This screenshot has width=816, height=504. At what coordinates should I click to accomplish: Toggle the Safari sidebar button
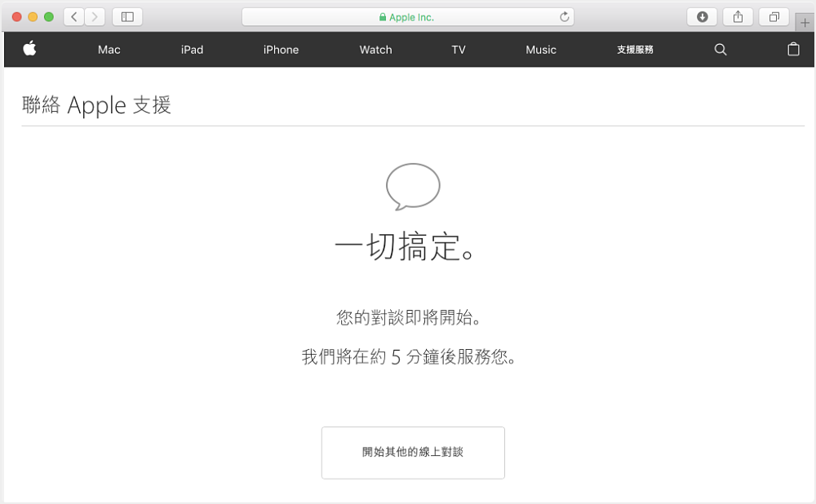pos(127,17)
